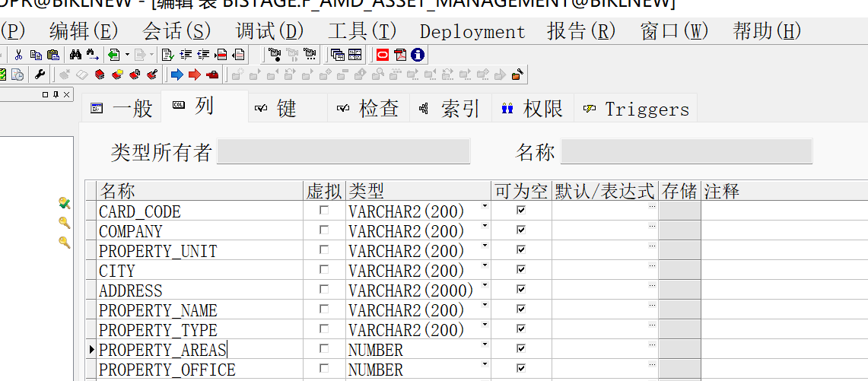Screen dimensions: 868x381
Task: Click the Indent selection icon
Action: pyautogui.click(x=186, y=55)
